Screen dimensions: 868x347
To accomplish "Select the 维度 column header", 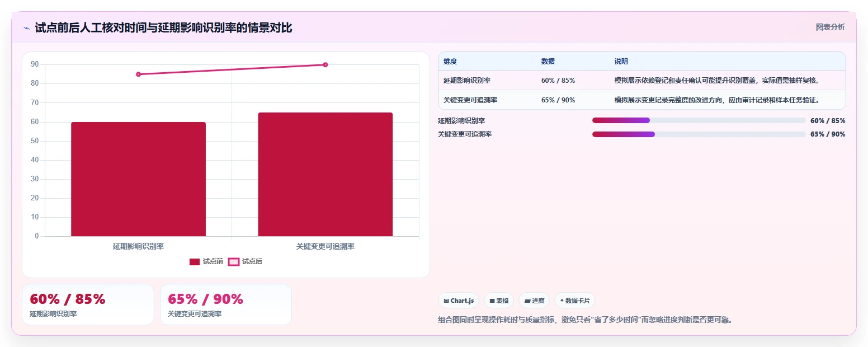I will (450, 62).
